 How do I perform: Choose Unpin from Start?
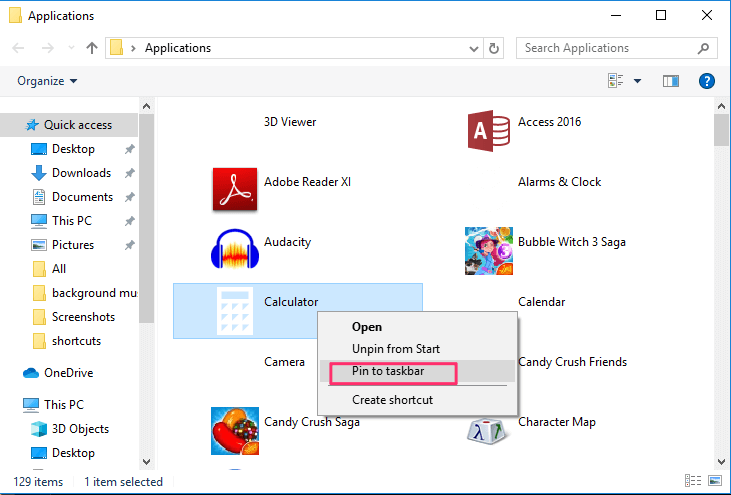coord(418,349)
